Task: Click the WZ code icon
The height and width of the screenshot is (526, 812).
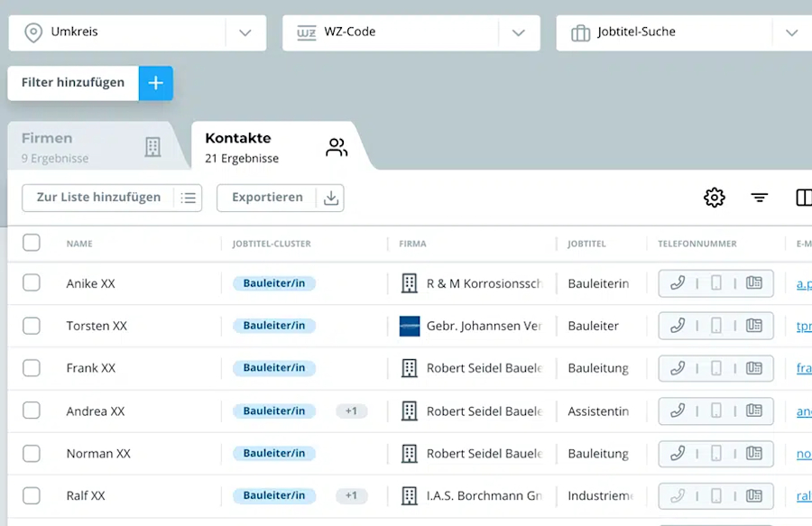Action: [306, 32]
